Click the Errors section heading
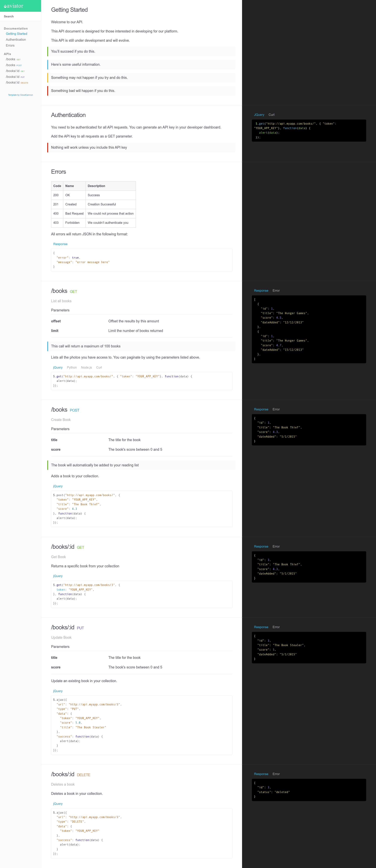The width and height of the screenshot is (376, 868). tap(58, 172)
